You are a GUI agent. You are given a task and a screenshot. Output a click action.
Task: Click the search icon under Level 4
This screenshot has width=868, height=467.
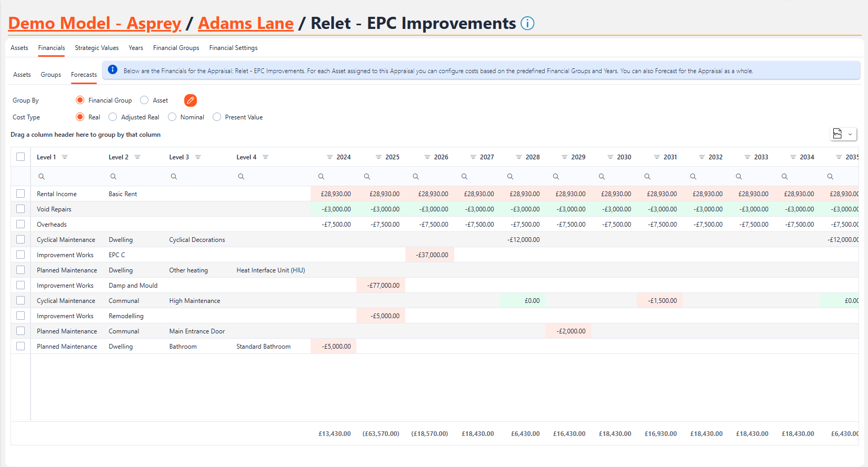click(x=241, y=177)
